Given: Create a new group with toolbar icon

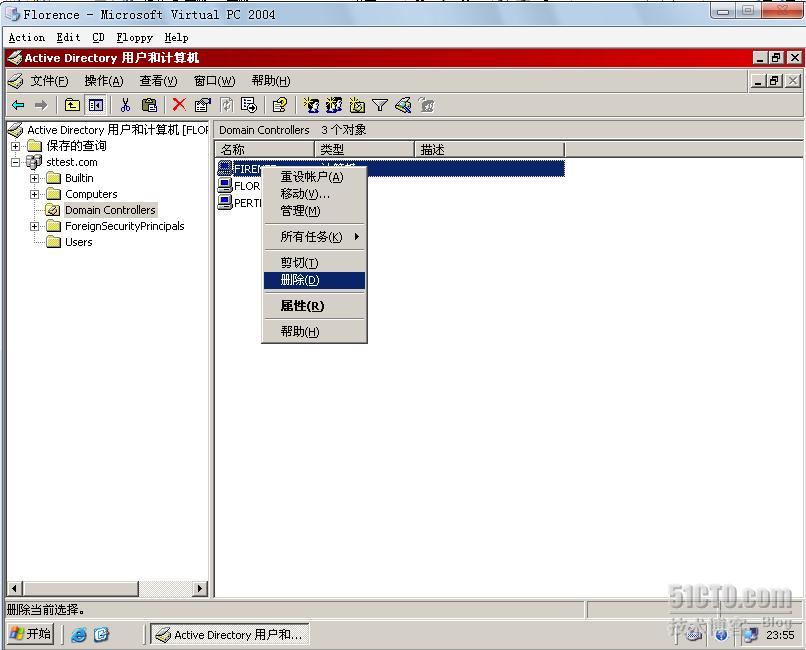Looking at the screenshot, I should pos(334,105).
